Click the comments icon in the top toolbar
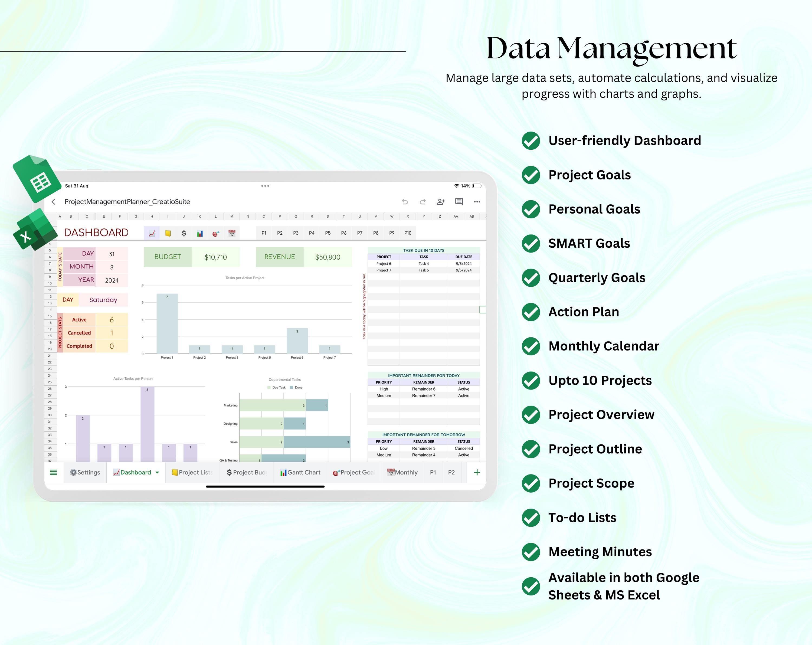This screenshot has height=645, width=812. 459,202
